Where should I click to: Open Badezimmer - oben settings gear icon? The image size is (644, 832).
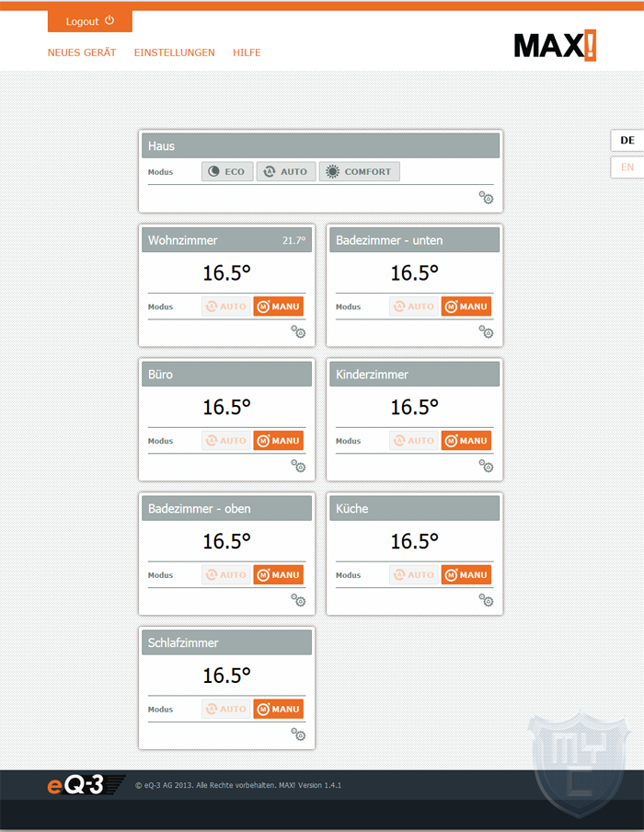[298, 600]
